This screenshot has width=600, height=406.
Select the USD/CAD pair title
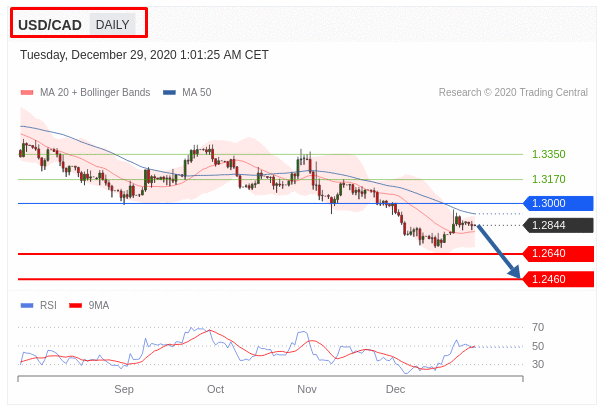tap(50, 25)
